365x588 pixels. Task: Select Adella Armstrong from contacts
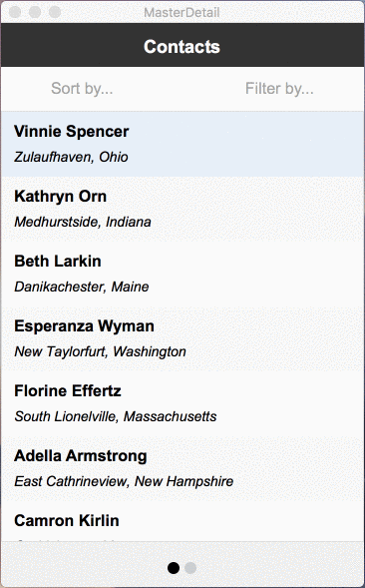pyautogui.click(x=182, y=468)
